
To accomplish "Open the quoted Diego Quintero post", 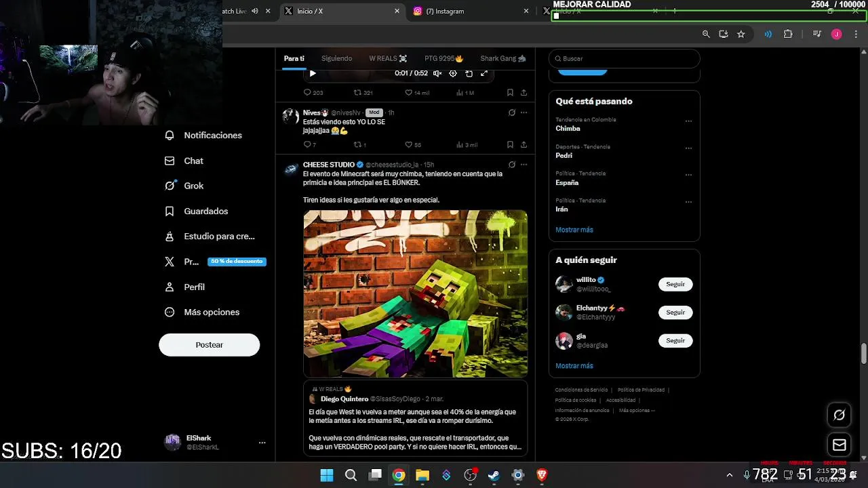I will [415, 418].
